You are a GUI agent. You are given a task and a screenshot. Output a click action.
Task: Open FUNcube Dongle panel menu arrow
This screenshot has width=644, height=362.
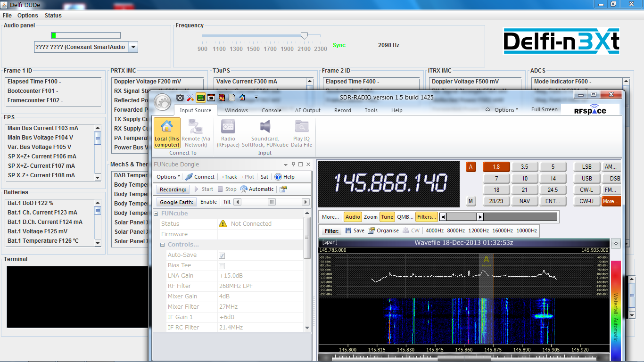pyautogui.click(x=286, y=165)
